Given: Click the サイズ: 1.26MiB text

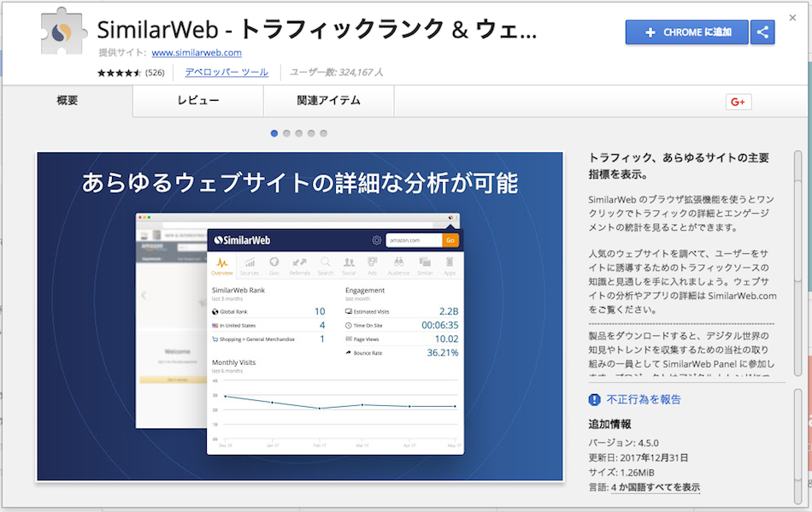Looking at the screenshot, I should tap(621, 473).
